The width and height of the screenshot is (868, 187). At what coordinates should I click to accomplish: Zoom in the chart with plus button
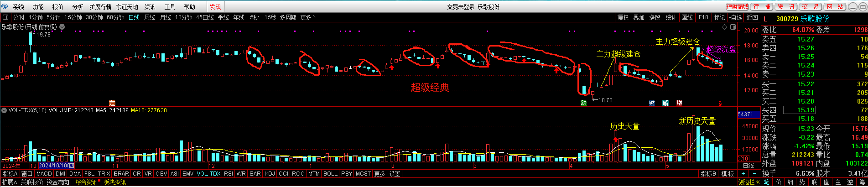pyautogui.click(x=743, y=174)
